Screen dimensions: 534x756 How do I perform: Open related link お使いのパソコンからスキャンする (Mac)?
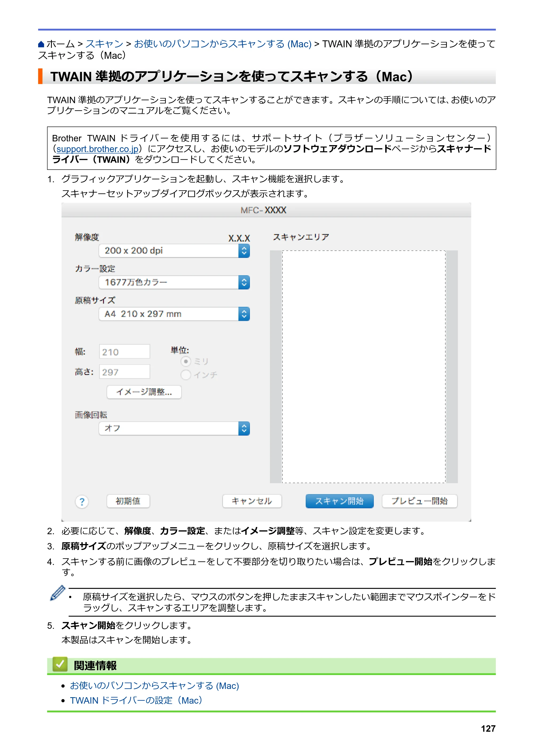click(x=154, y=685)
